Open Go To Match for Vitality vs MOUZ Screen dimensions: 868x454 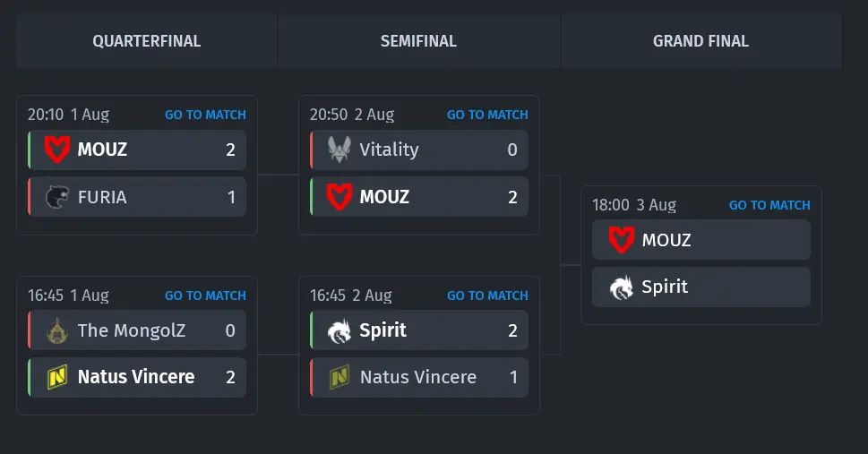click(487, 115)
